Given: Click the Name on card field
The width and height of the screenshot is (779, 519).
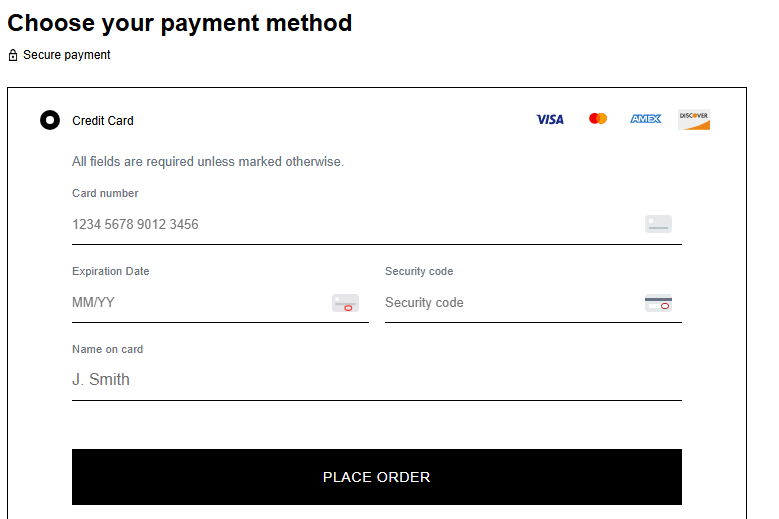Looking at the screenshot, I should [x=376, y=380].
